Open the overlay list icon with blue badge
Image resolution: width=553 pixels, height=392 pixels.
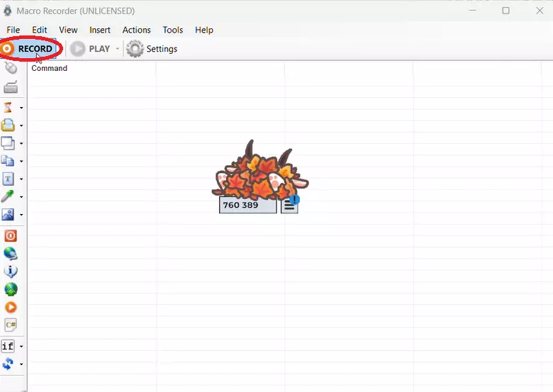(x=290, y=204)
